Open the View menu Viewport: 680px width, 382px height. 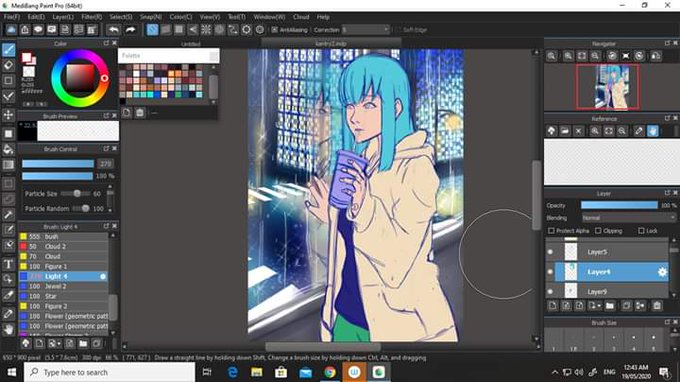[209, 17]
